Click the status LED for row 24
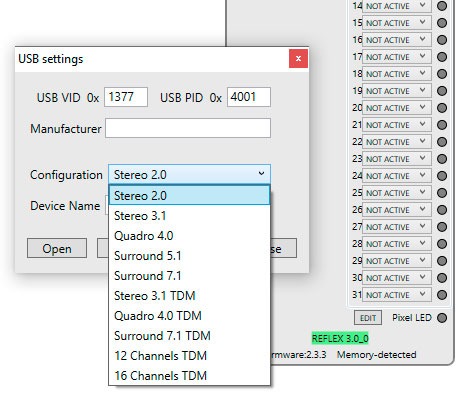The height and width of the screenshot is (407, 467). pos(442,176)
